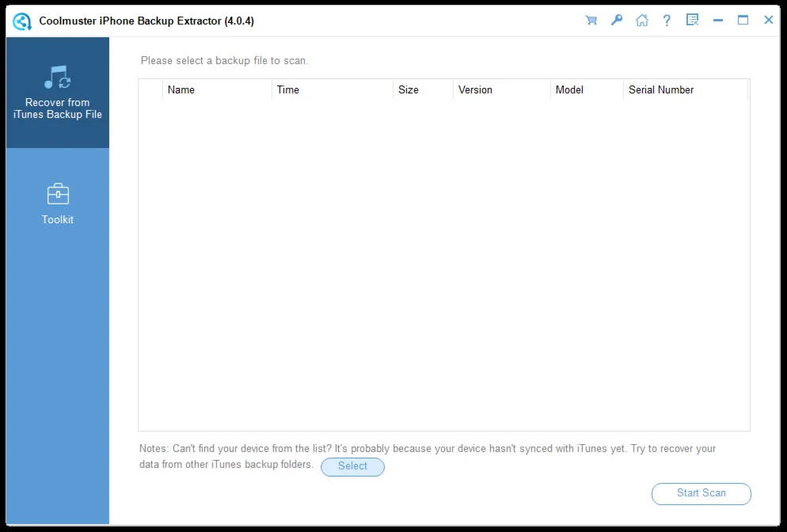Open the Toolkit tab
787x532 pixels.
click(x=58, y=203)
